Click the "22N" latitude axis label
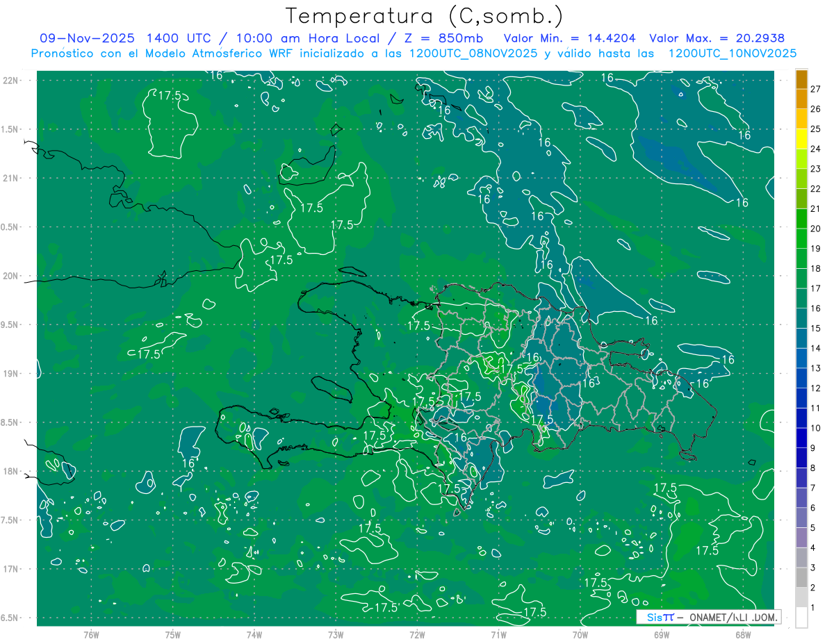Viewport: 834px width, 644px height. (10, 80)
